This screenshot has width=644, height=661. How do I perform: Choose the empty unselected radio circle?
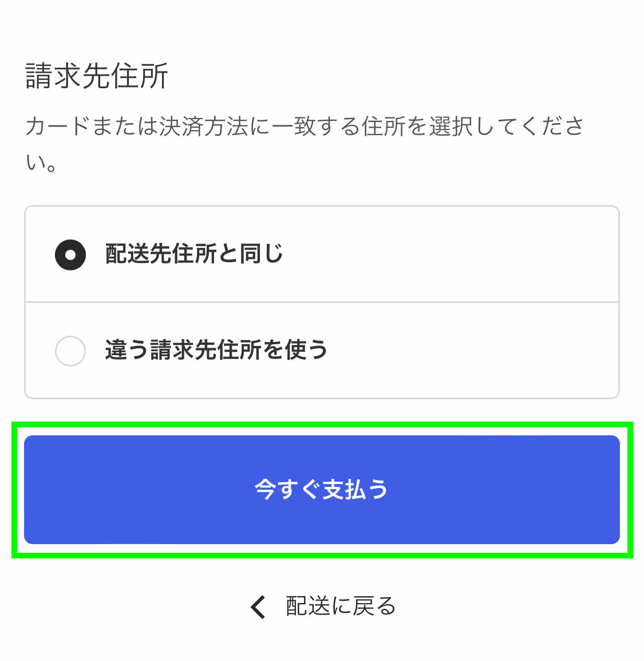coord(70,351)
